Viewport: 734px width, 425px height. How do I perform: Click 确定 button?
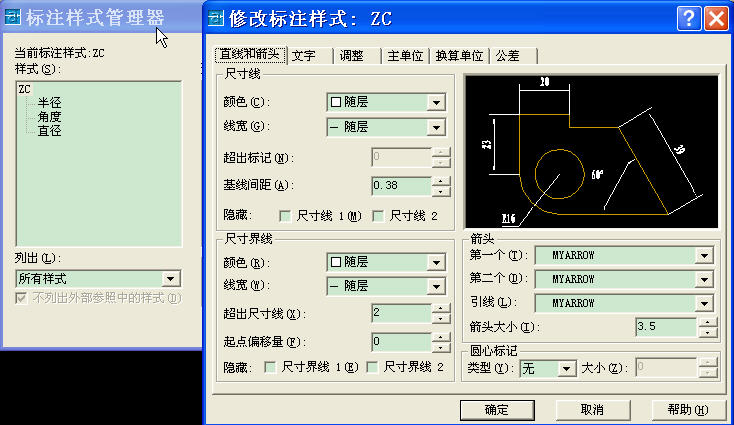(497, 410)
